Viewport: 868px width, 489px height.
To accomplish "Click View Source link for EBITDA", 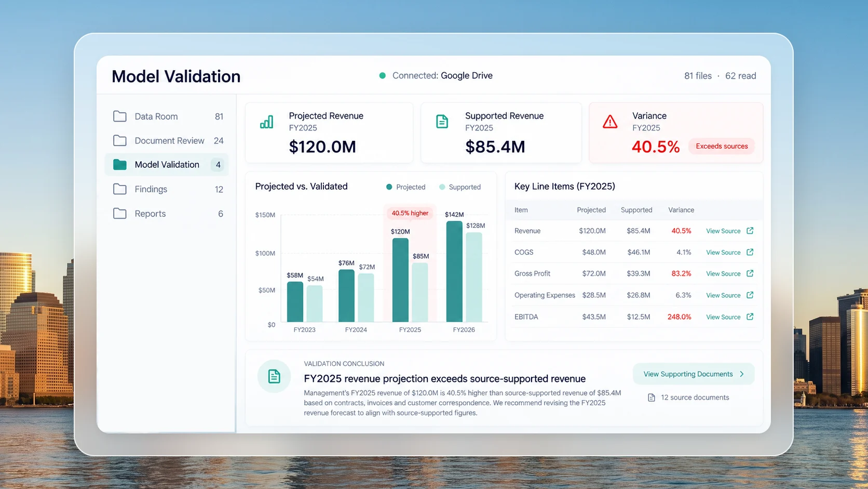I will (723, 317).
